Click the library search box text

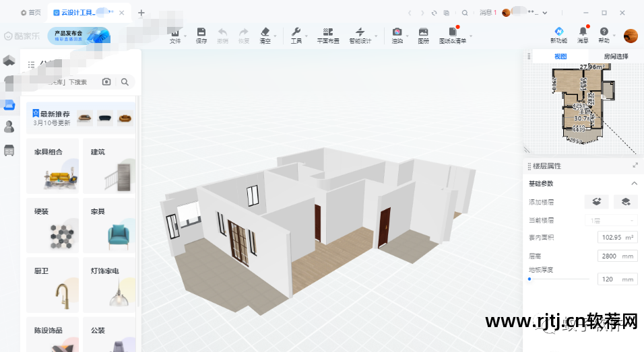(x=67, y=82)
